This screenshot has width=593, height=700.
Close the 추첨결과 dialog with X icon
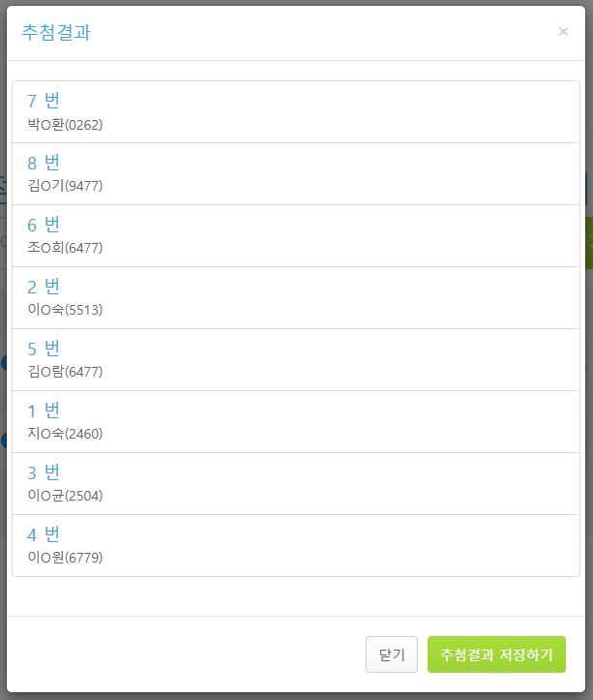(563, 32)
